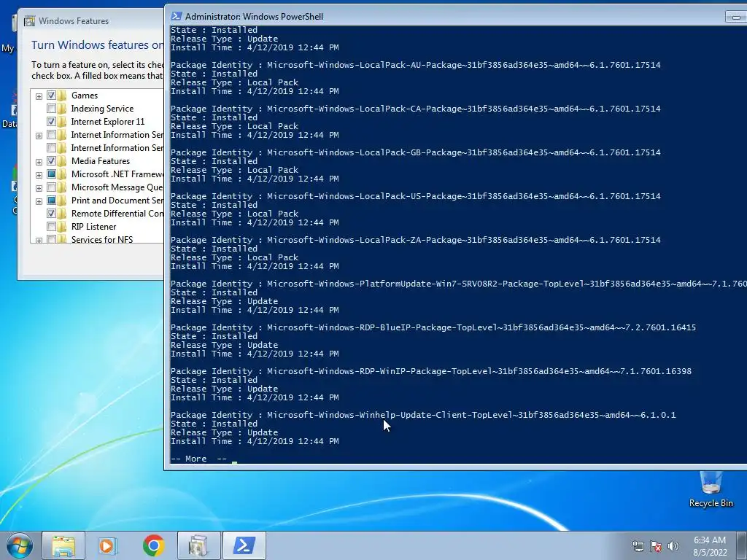Click the Show desktop strip beside the clock
Viewport: 747px width, 560px height.
(742, 545)
